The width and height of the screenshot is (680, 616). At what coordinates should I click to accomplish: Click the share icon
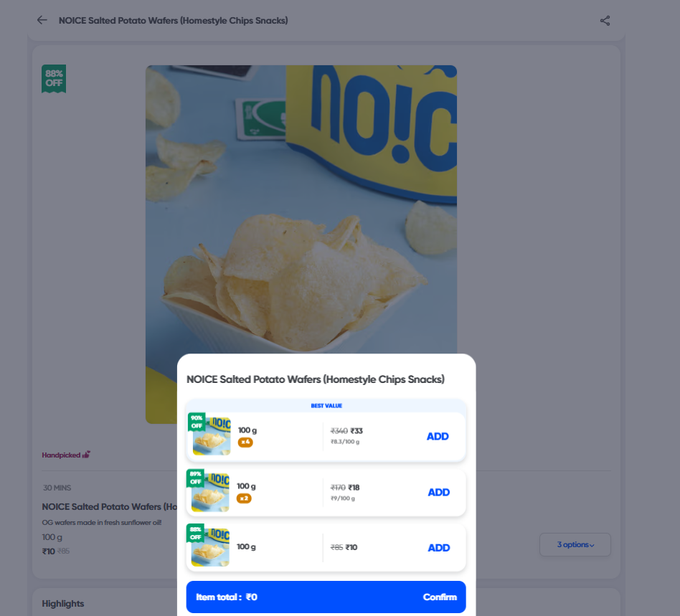[605, 20]
